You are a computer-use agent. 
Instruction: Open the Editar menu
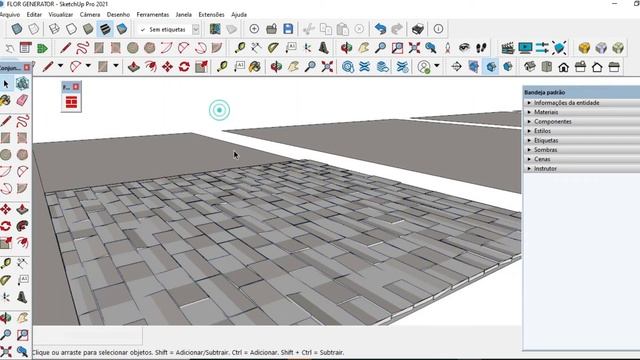[34, 14]
